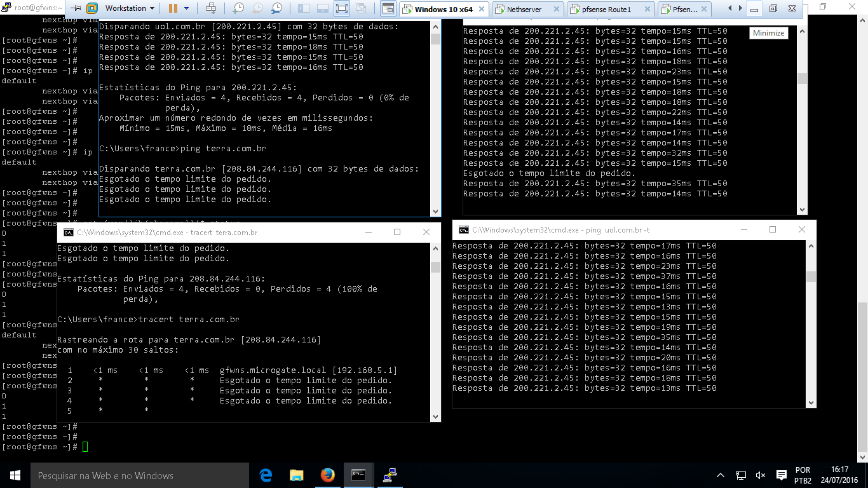Click scroll-down arrow in upper-right ping window
Screen dimensions: 868x488
pyautogui.click(x=803, y=210)
